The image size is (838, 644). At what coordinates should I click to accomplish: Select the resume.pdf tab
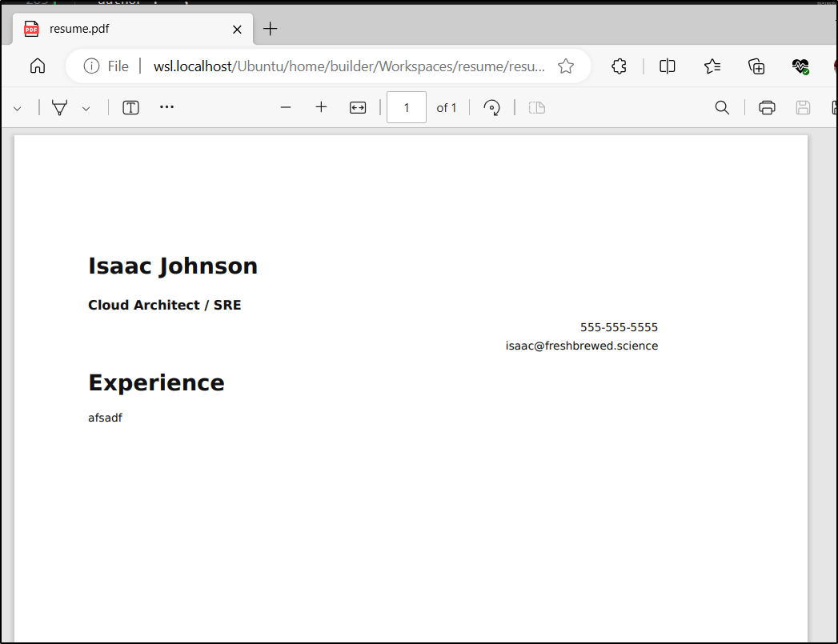click(x=133, y=29)
